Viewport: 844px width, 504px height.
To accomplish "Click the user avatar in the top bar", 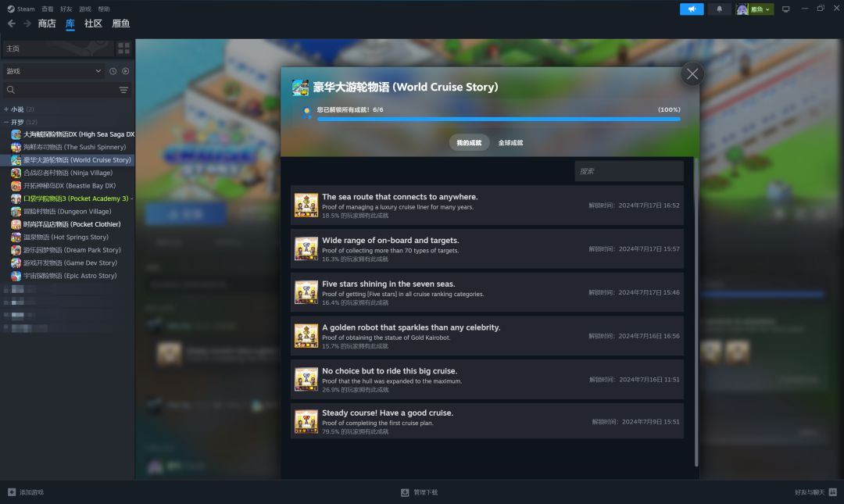I will (742, 9).
